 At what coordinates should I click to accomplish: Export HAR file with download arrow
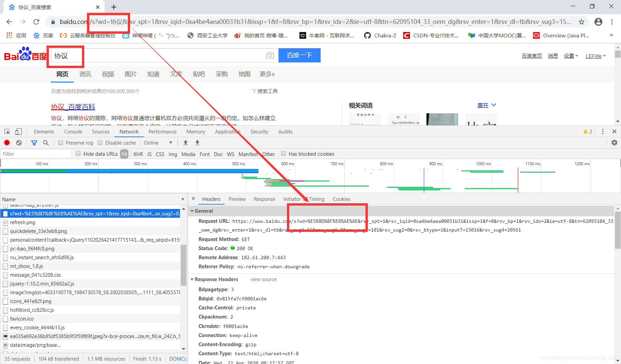(198, 143)
